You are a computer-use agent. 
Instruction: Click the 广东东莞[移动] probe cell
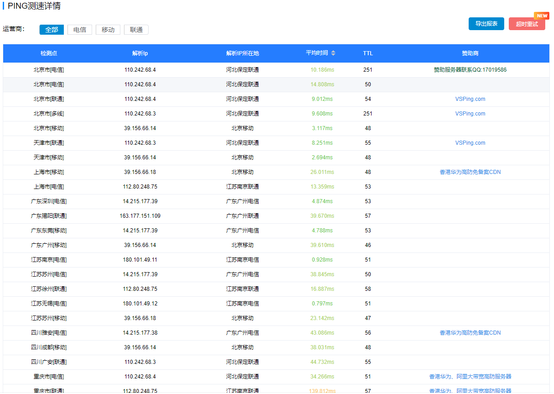coord(49,230)
